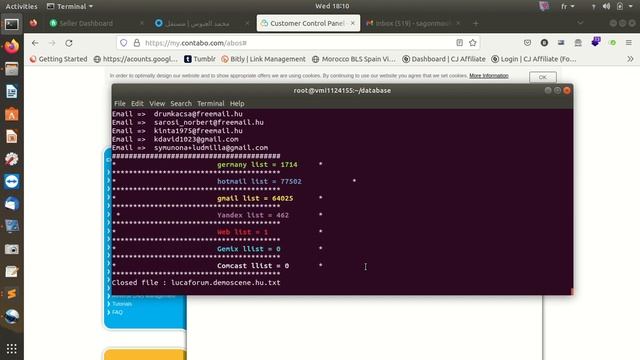Switch to the Inbox (519) Gmail tab

point(413,23)
